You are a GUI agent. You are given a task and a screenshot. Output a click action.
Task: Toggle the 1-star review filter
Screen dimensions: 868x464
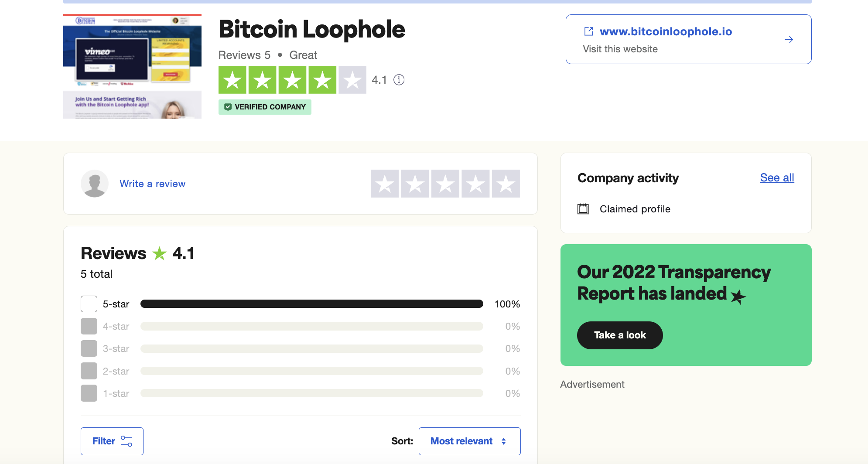(x=89, y=393)
